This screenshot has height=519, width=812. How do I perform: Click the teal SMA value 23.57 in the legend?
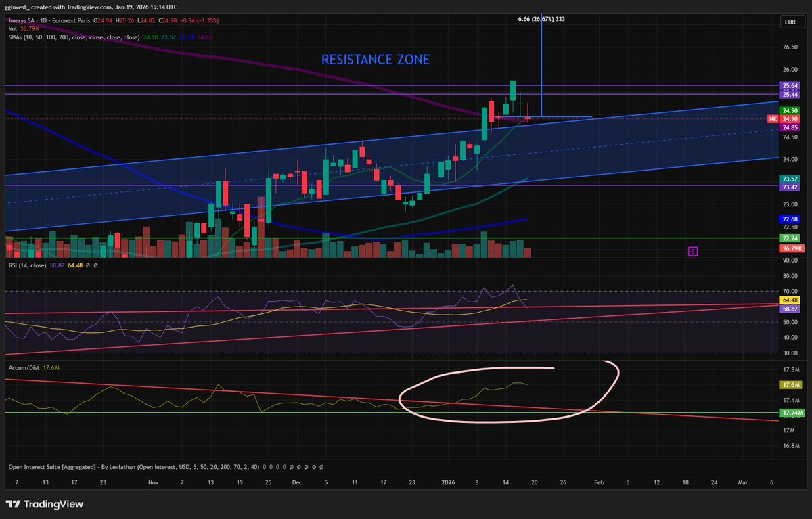point(168,37)
